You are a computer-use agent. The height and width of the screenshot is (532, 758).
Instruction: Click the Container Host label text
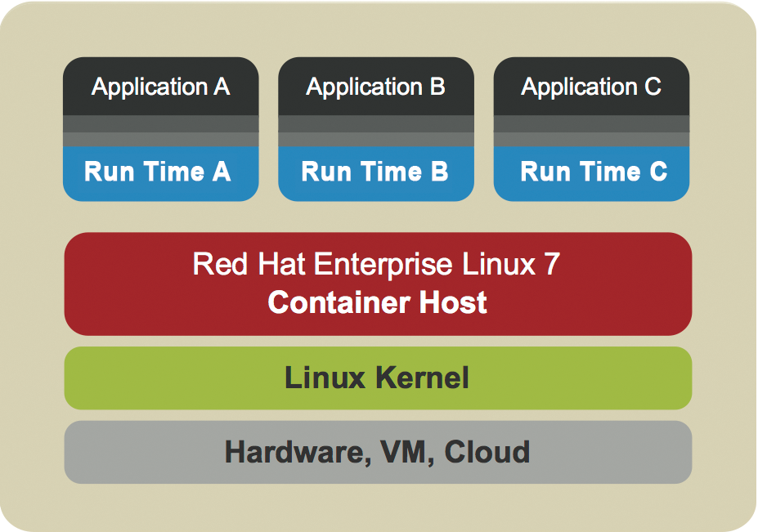(377, 302)
